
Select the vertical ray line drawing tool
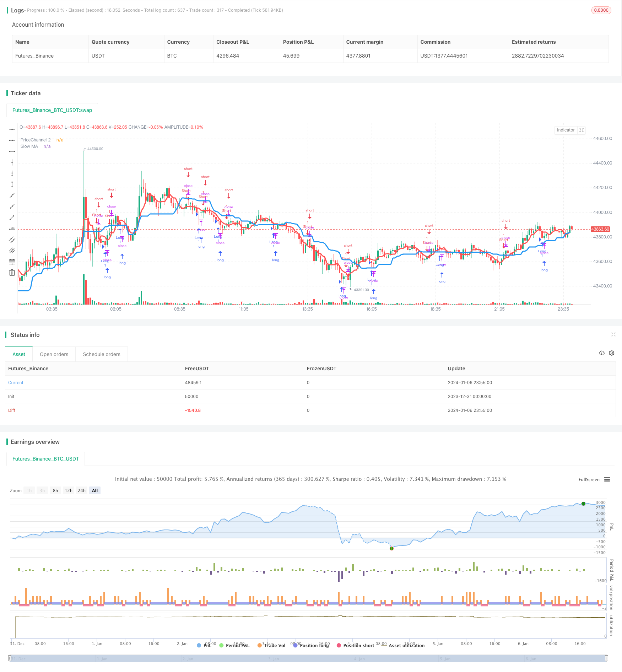click(12, 173)
